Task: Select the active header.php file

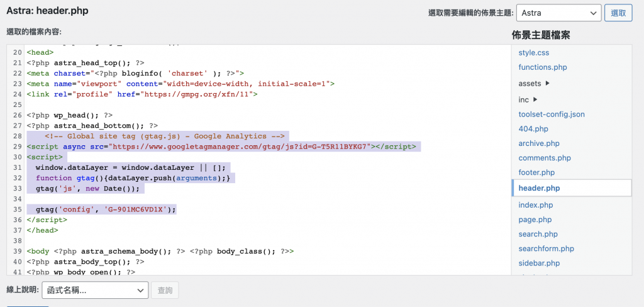Action: [x=571, y=188]
